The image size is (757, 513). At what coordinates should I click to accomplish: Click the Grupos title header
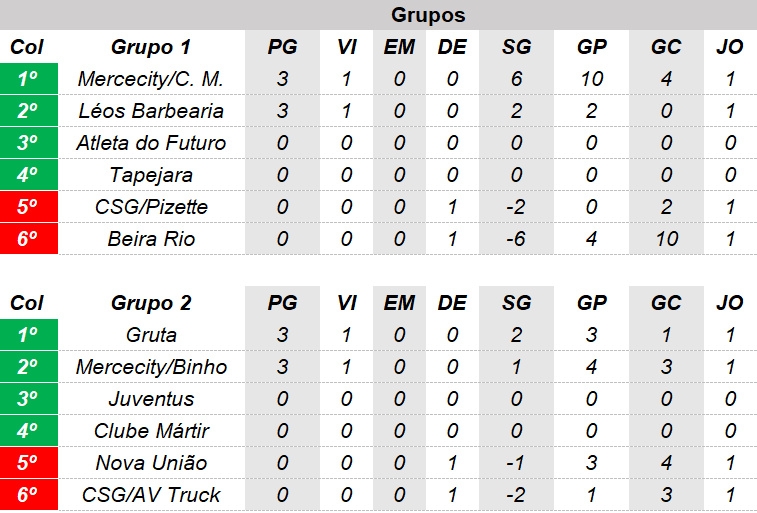428,15
